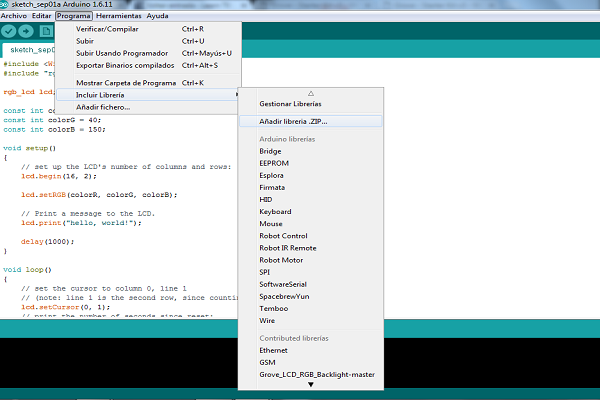Image resolution: width=600 pixels, height=400 pixels.
Task: Include the Ethernet library
Action: [x=311, y=350]
